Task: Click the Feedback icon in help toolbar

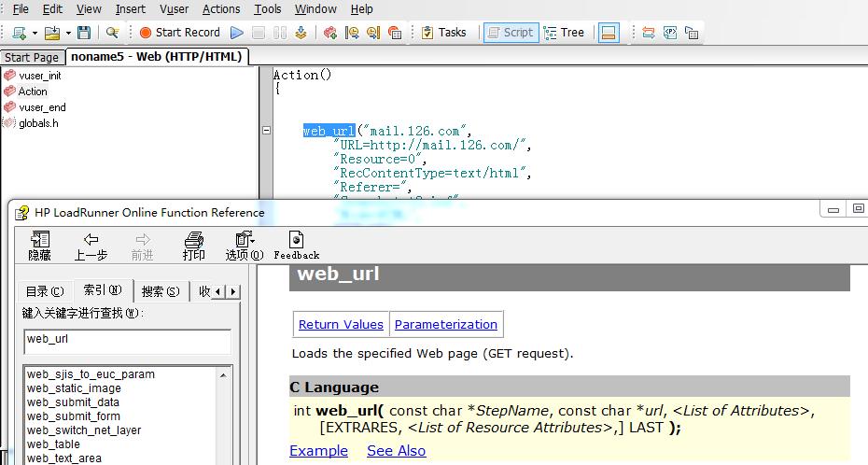Action: 296,246
